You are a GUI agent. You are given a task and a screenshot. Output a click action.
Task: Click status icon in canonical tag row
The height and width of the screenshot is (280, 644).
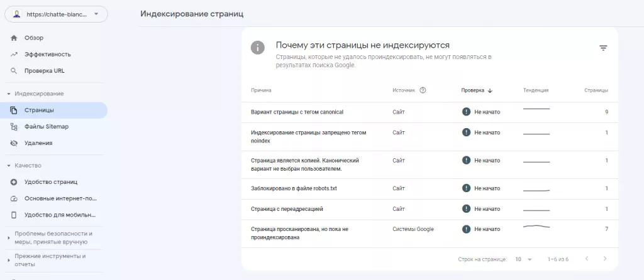466,112
